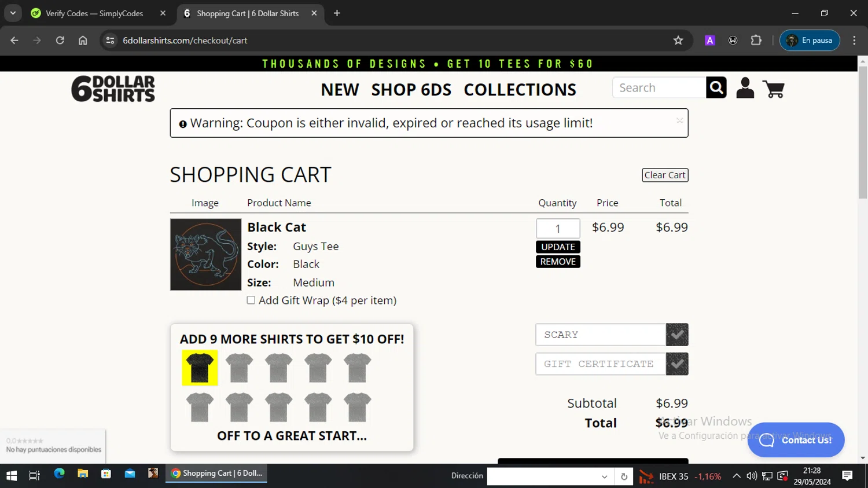Click the En pausa profile button
Screen dimensions: 868x488
coord(810,41)
